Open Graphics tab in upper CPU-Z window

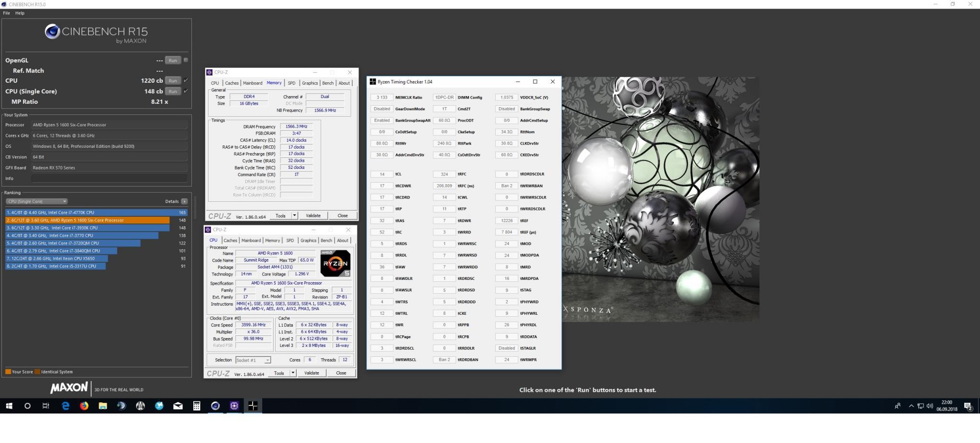(x=310, y=83)
